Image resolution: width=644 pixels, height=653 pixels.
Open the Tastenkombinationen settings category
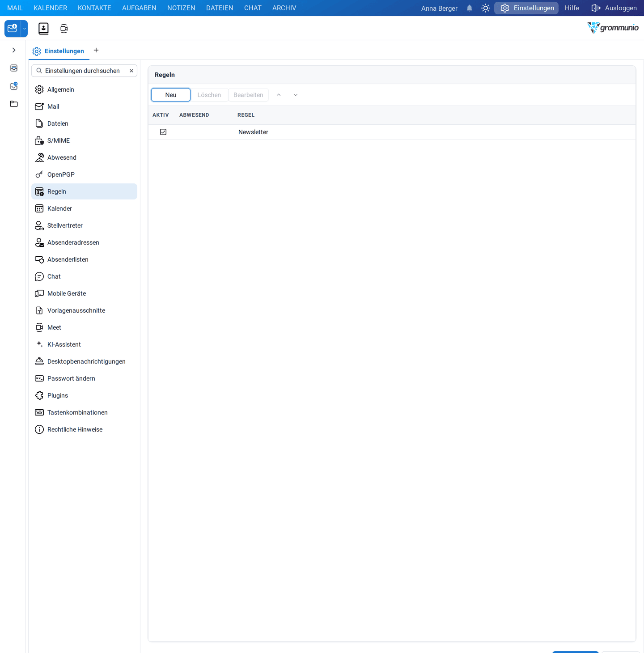[84, 412]
